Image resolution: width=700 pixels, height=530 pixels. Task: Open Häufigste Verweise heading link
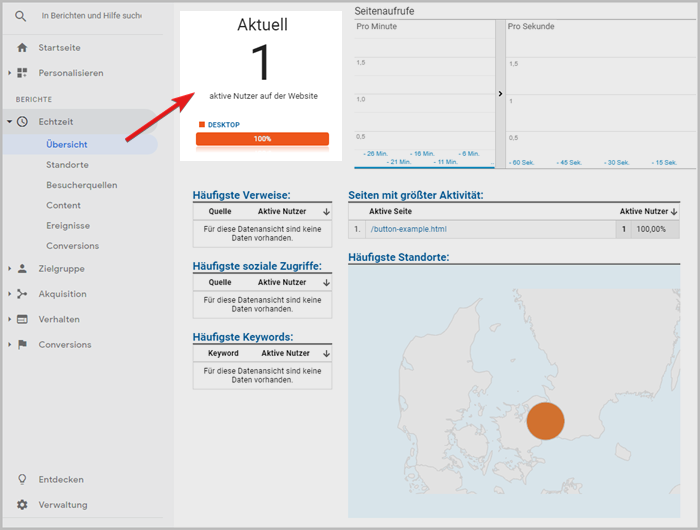pos(242,195)
